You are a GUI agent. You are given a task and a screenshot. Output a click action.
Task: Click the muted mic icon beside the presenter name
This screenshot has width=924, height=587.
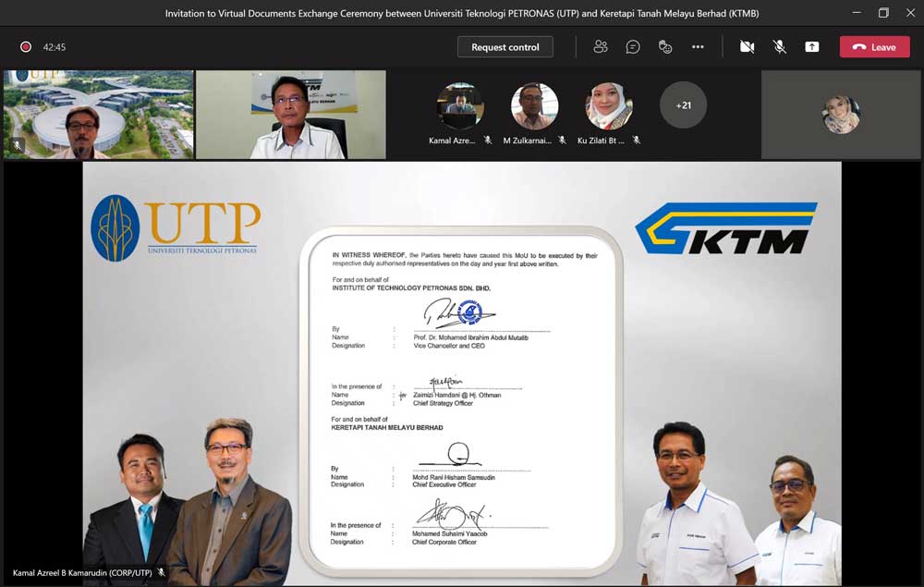(161, 572)
